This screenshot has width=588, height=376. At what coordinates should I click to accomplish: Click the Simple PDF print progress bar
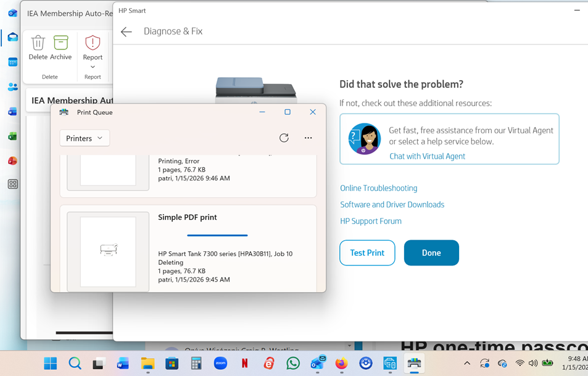coord(217,235)
